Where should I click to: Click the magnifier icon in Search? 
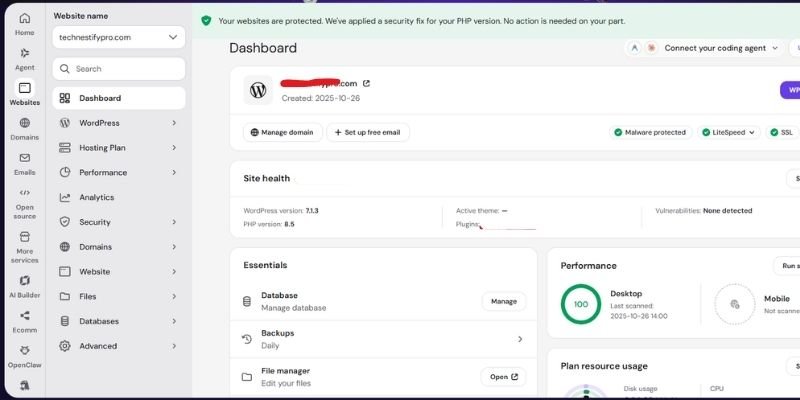point(64,68)
